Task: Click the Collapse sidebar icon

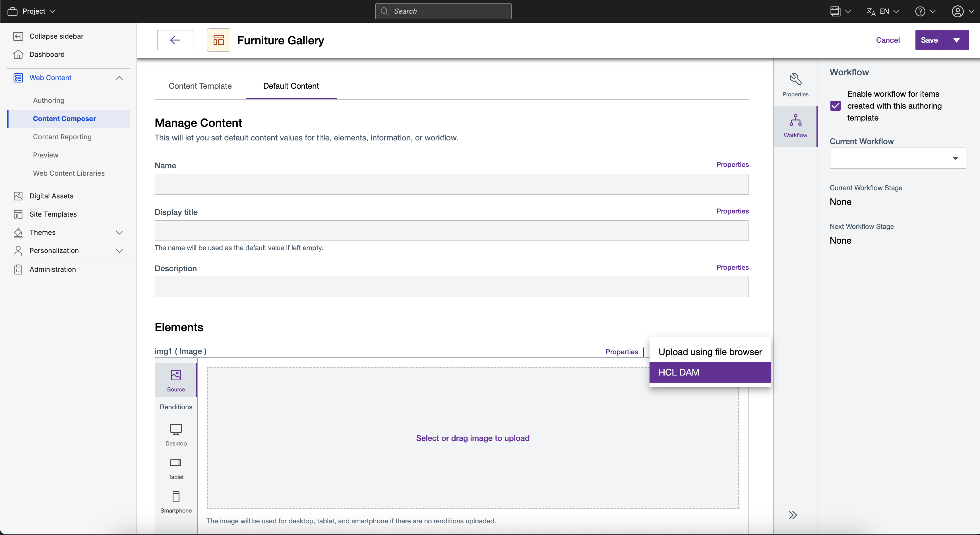Action: [x=18, y=36]
